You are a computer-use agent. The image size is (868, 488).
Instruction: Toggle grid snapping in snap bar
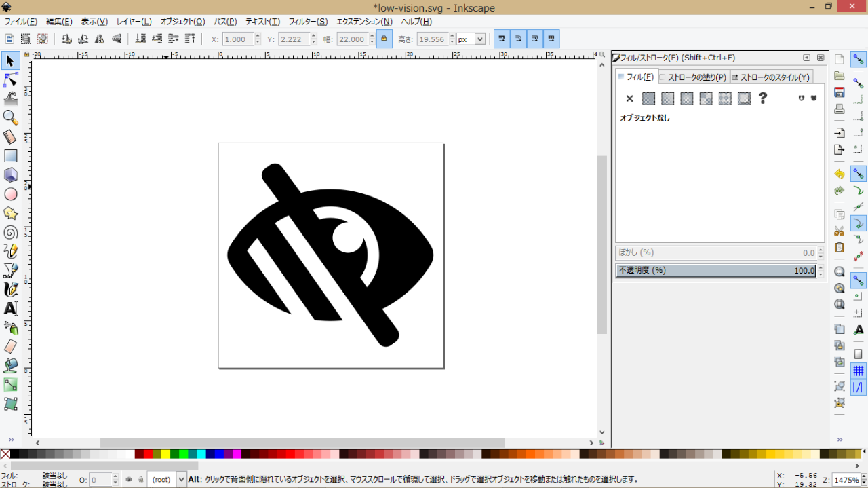coord(858,371)
